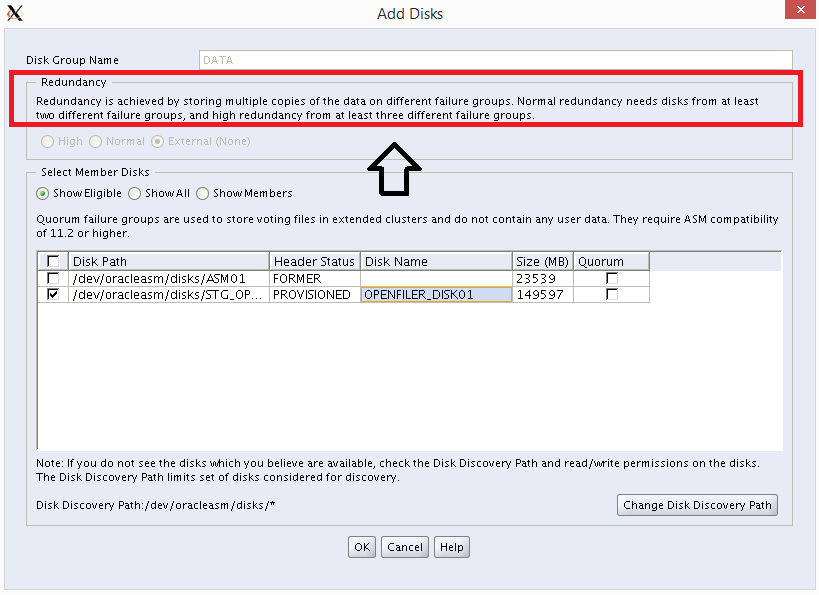The width and height of the screenshot is (819, 595).
Task: Click the PROVISIONED header status cell
Action: (x=315, y=295)
